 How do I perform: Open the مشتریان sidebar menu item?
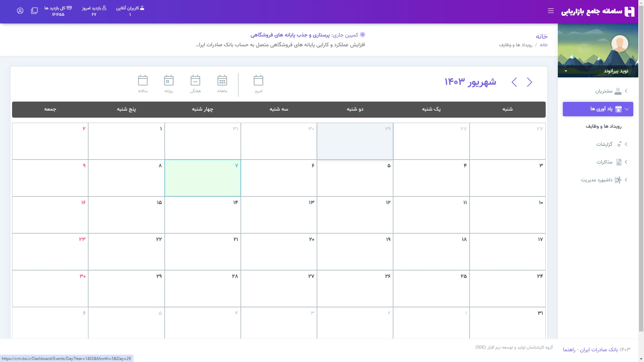598,91
